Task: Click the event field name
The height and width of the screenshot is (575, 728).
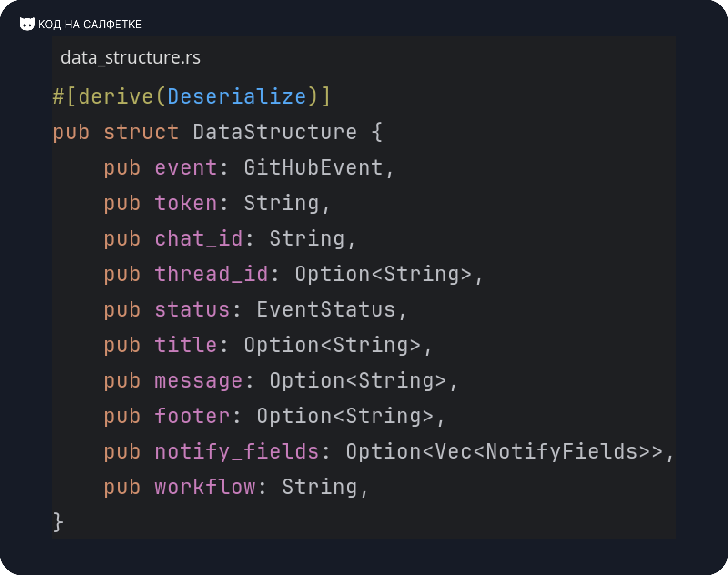Action: 186,167
